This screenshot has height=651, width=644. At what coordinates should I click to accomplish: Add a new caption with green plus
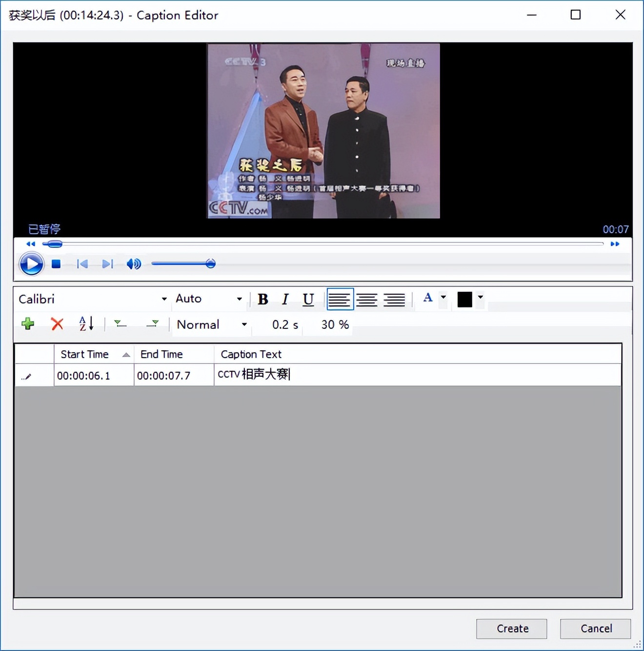[28, 324]
